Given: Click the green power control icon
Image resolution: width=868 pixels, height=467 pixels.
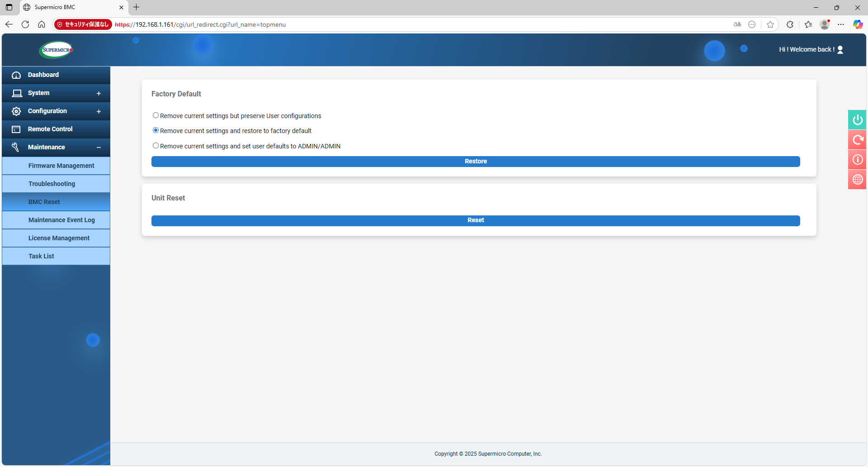Looking at the screenshot, I should click(857, 120).
